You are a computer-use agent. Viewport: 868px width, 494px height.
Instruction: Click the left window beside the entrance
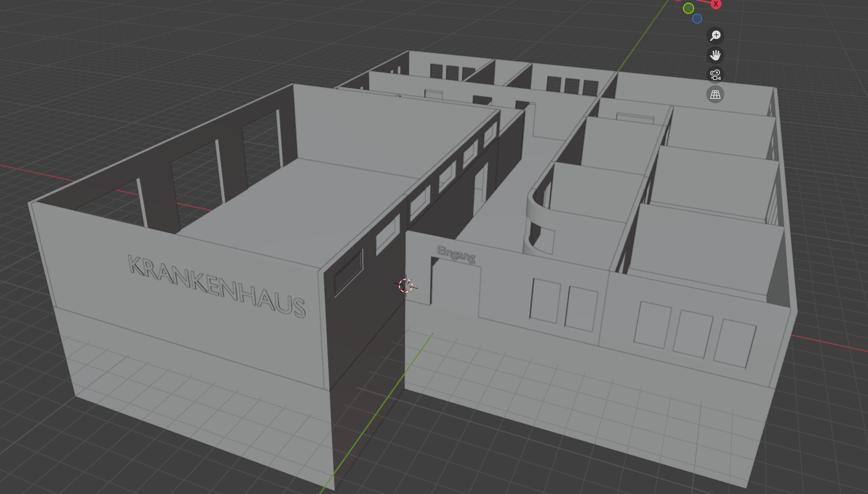[x=544, y=300]
